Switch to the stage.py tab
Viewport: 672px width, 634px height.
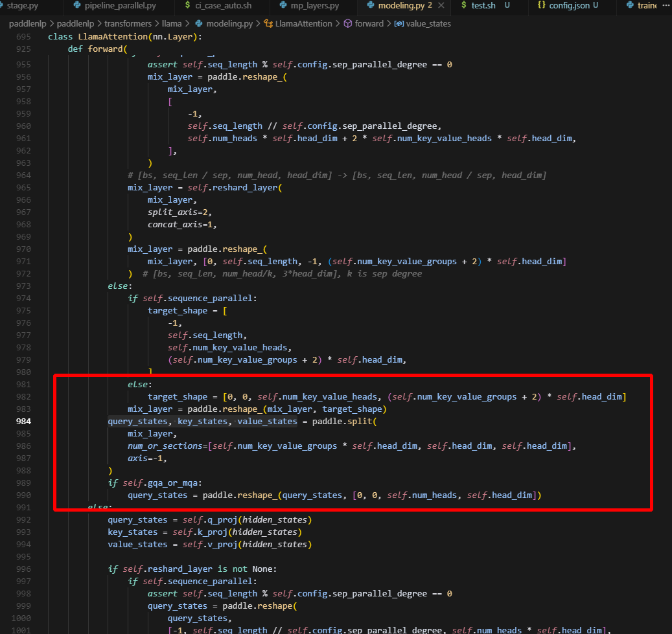pyautogui.click(x=21, y=6)
